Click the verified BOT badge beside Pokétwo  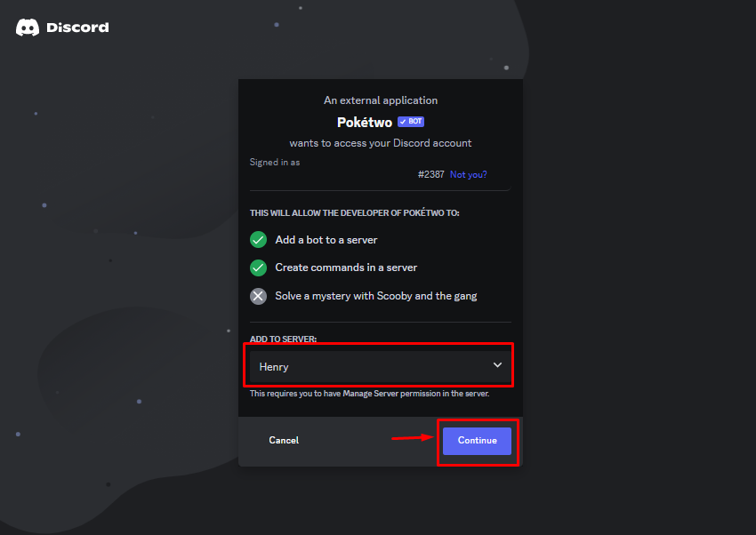coord(411,122)
